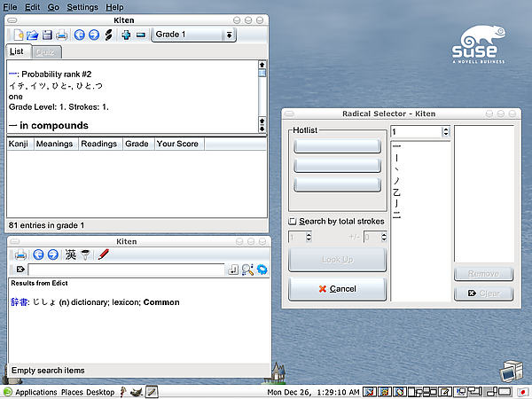The height and width of the screenshot is (399, 532).
Task: Clear the search bar with the arrow-X icon
Action: [20, 270]
